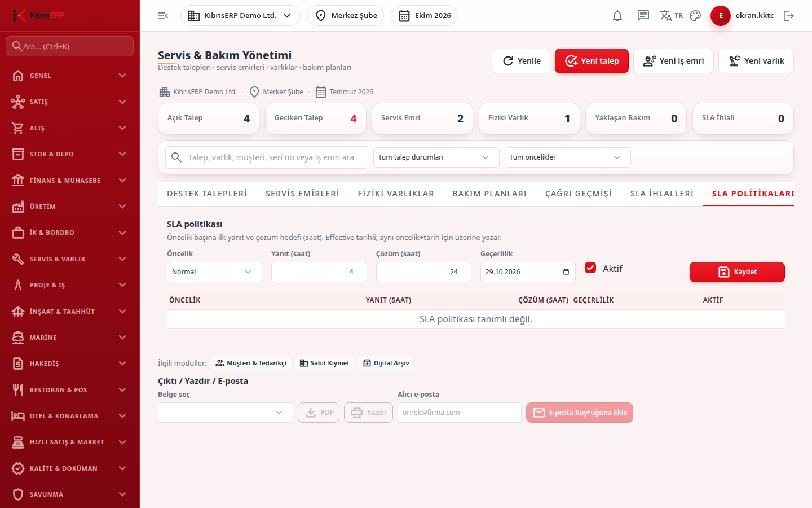The width and height of the screenshot is (812, 508).
Task: Open the Dijital Arşiv module link
Action: point(386,363)
